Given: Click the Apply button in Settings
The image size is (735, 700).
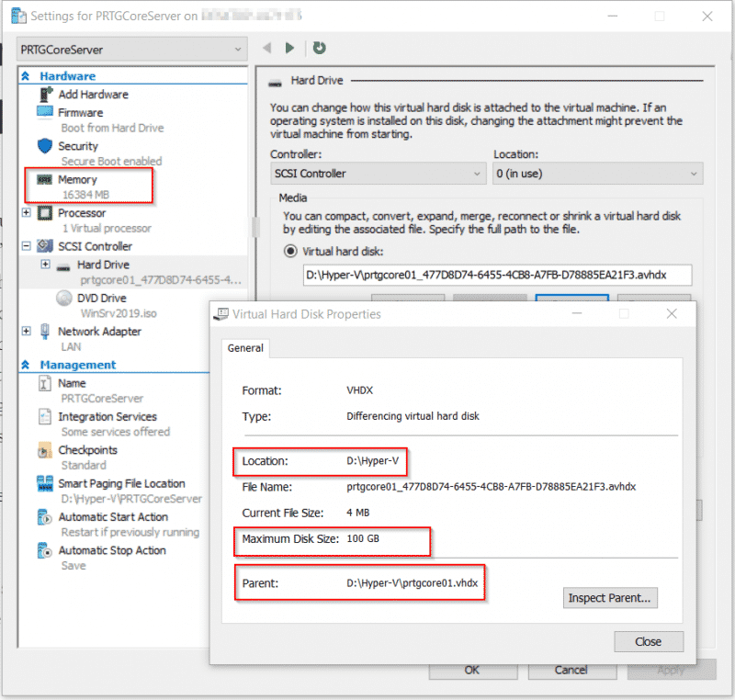Looking at the screenshot, I should coord(672,670).
